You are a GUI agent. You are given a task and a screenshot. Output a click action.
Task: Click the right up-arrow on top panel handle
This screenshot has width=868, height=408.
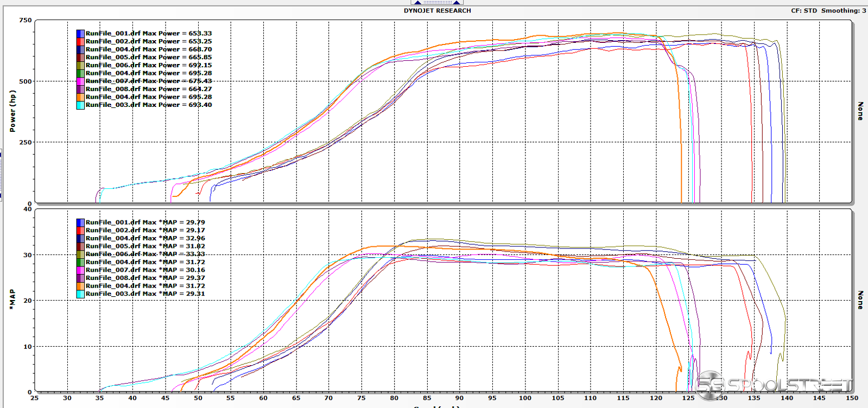click(x=457, y=2)
